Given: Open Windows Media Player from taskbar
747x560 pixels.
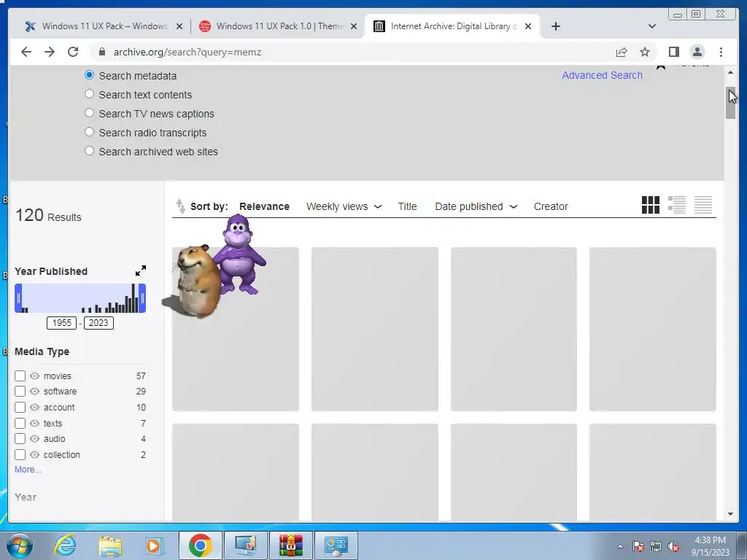Looking at the screenshot, I should click(x=154, y=545).
